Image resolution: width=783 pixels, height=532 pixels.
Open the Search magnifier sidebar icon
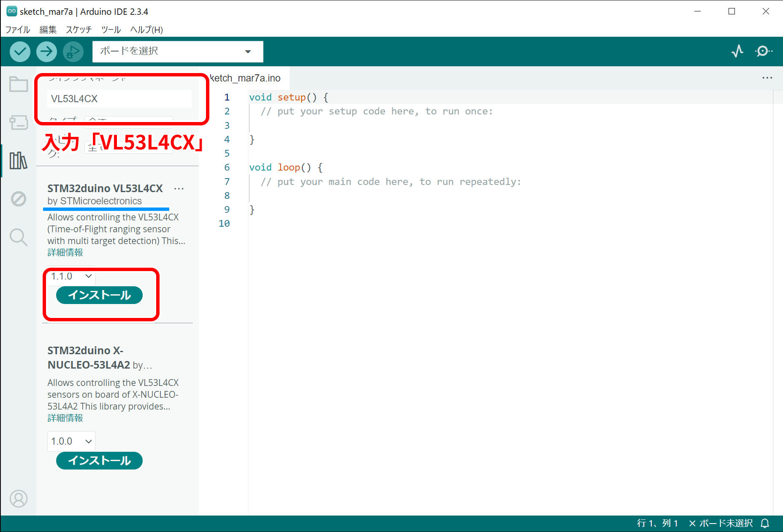(19, 237)
